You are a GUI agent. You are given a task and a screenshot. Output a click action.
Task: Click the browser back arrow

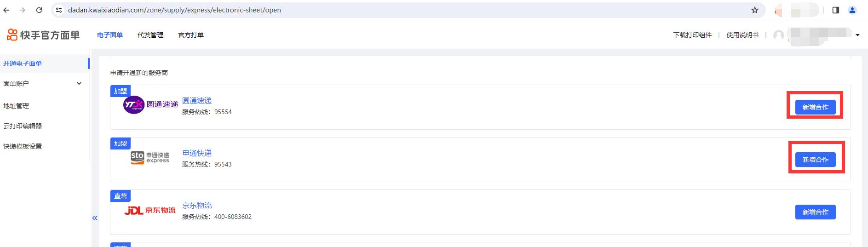tap(6, 10)
